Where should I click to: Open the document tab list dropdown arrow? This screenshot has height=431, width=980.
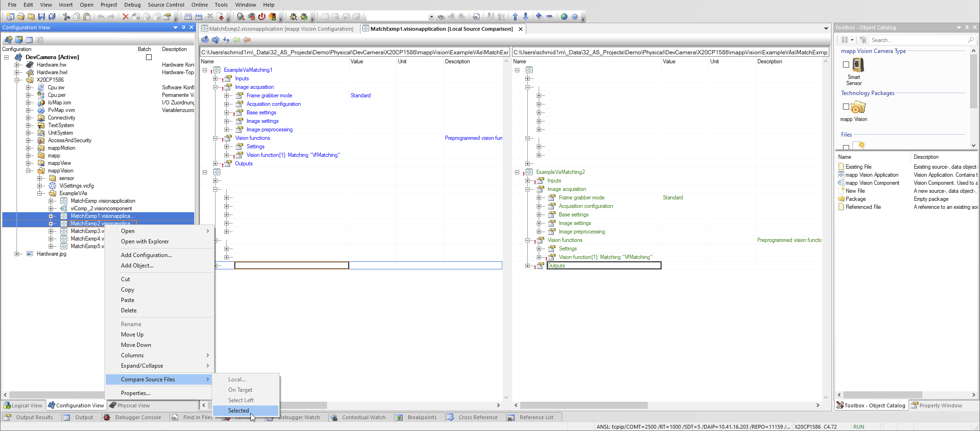click(826, 29)
